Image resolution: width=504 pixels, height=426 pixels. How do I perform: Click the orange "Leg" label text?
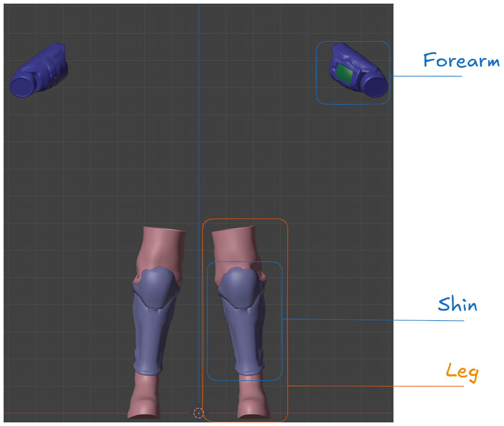[x=462, y=371]
